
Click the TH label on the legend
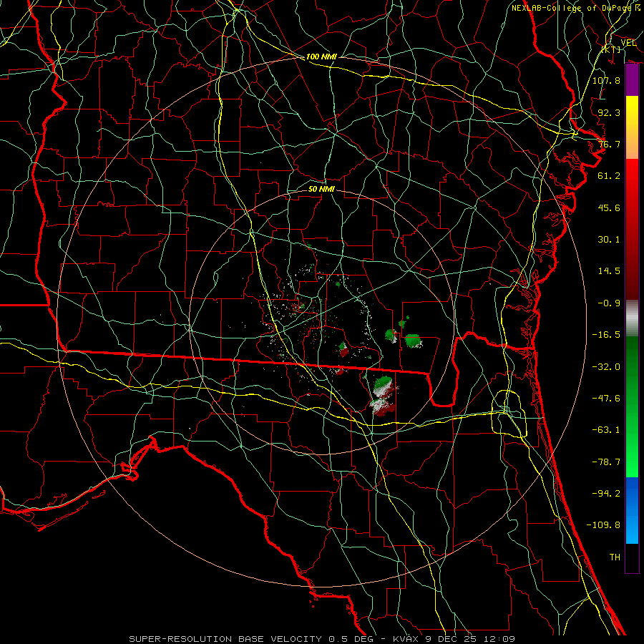tap(615, 557)
